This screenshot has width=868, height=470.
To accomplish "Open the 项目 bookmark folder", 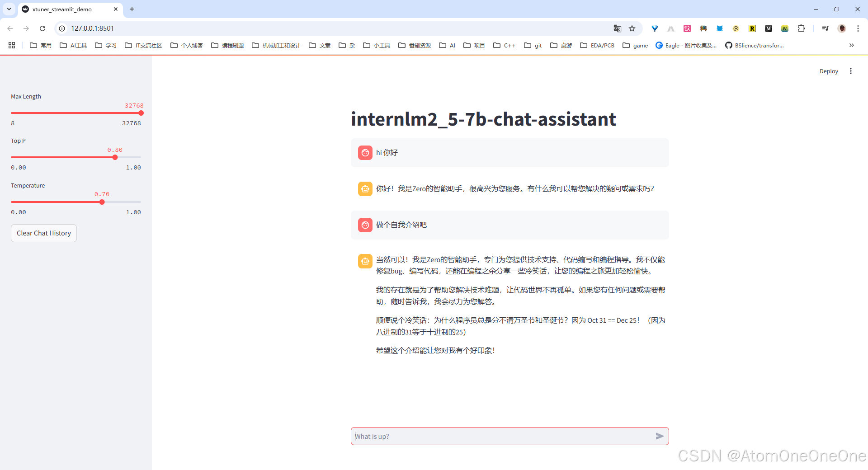I will click(474, 45).
